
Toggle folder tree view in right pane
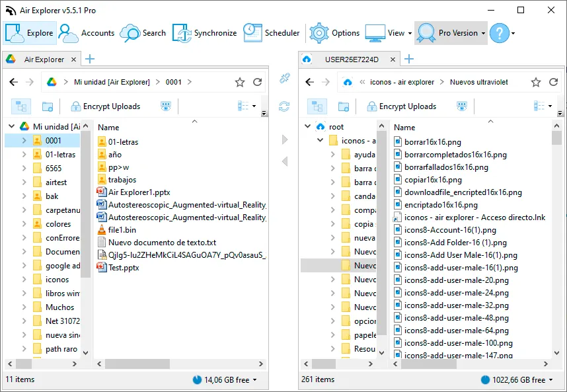tap(317, 106)
